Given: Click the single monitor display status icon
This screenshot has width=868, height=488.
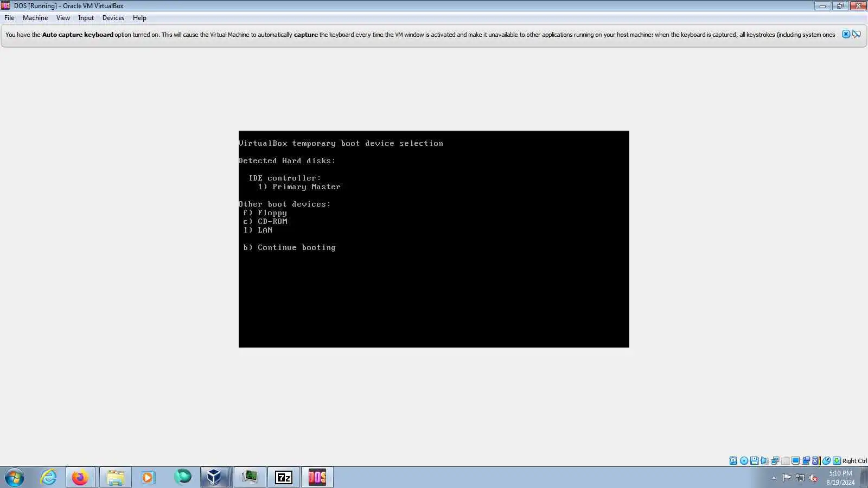Looking at the screenshot, I should coord(795,461).
